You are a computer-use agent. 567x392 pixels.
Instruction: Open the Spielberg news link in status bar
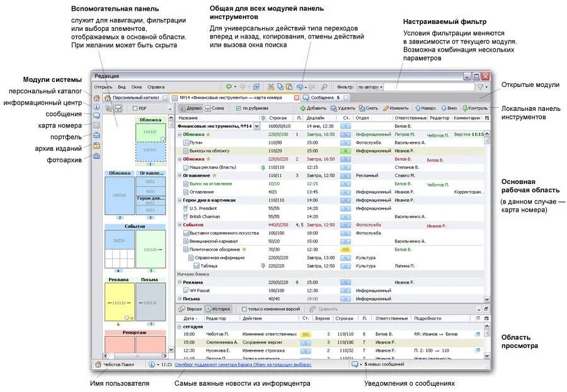(x=243, y=364)
